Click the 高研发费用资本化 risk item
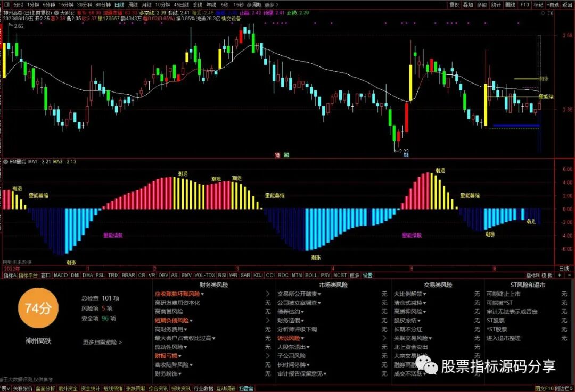This screenshot has width=575, height=392. [x=177, y=303]
